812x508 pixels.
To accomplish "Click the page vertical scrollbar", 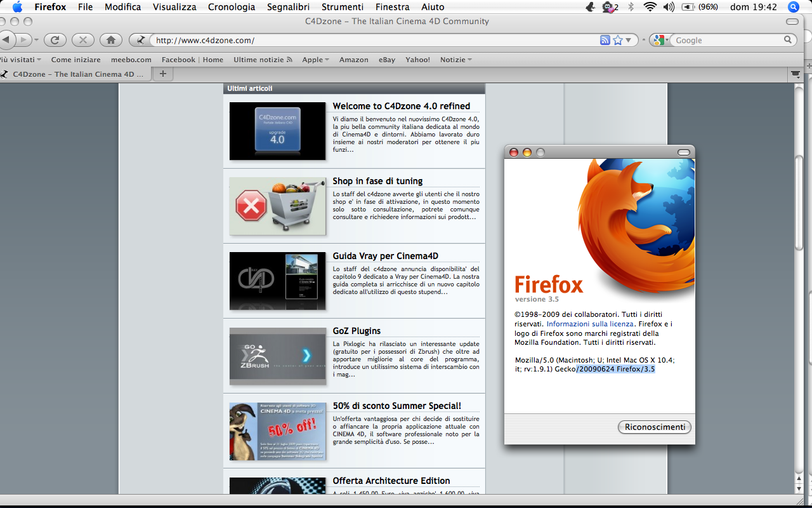I will tap(800, 286).
